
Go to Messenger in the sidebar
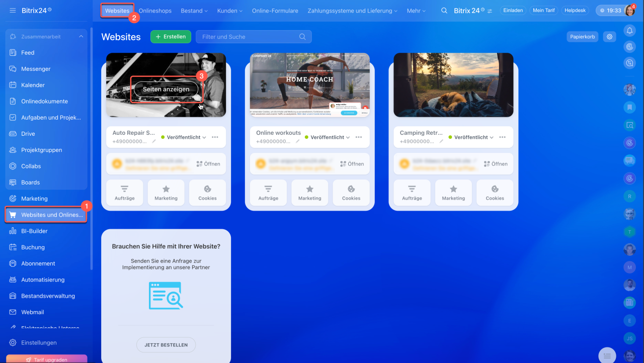coord(36,69)
